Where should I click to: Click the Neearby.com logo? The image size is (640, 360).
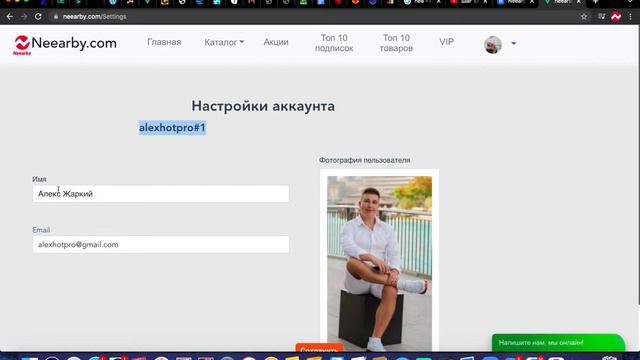click(65, 44)
